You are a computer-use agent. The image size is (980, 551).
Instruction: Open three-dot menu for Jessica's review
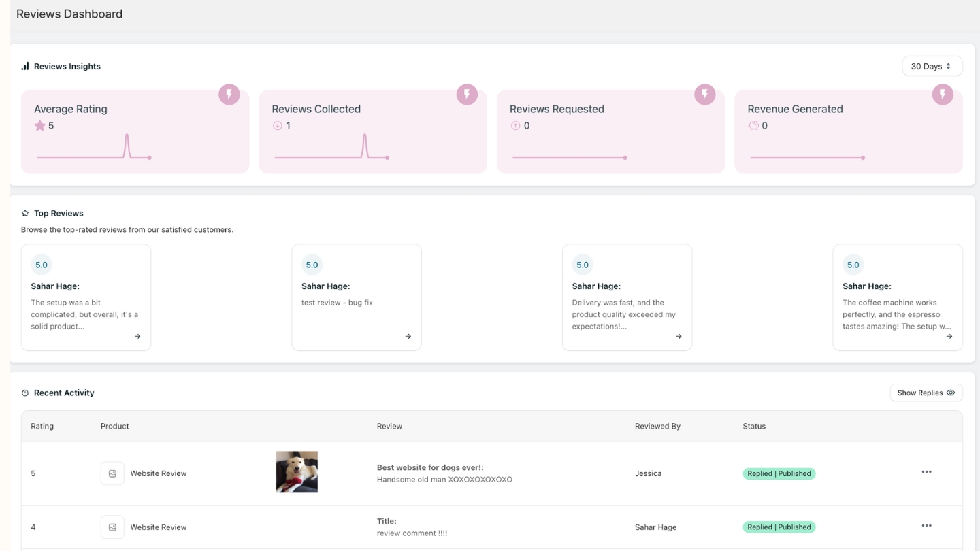coord(926,472)
